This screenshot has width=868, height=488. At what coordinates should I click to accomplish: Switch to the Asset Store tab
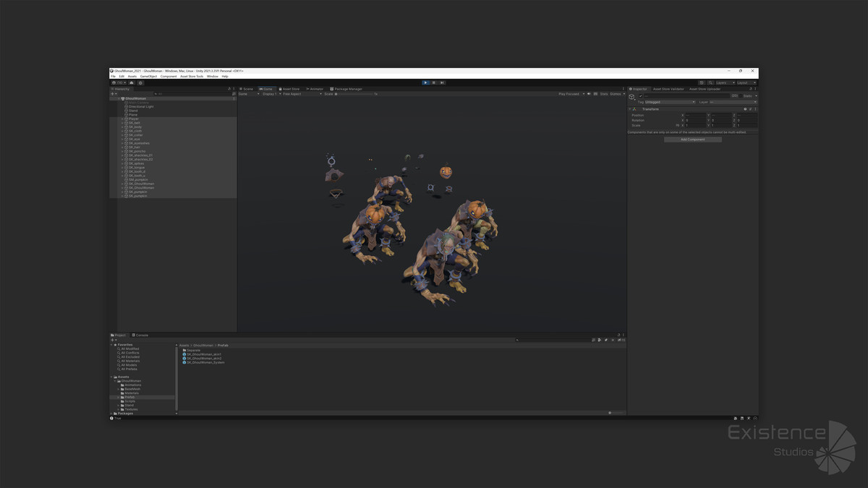coord(290,89)
